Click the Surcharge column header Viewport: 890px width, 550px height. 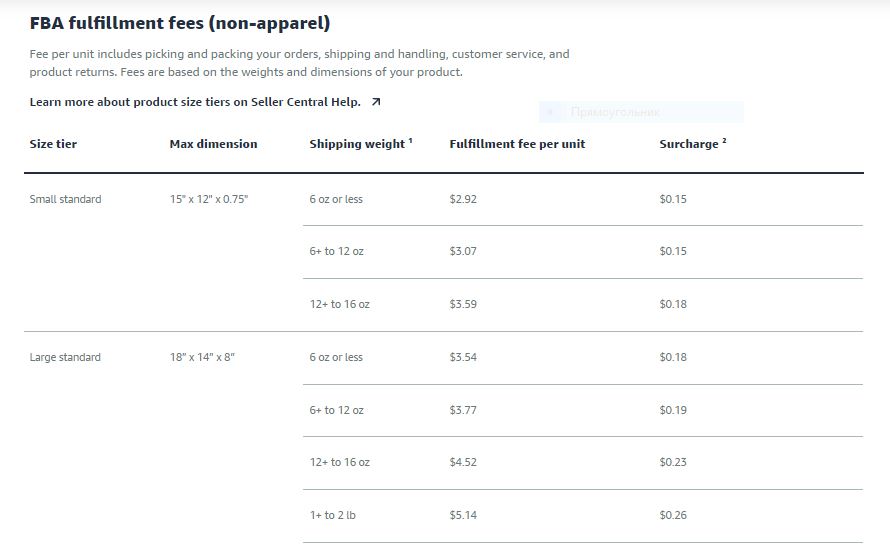point(693,144)
